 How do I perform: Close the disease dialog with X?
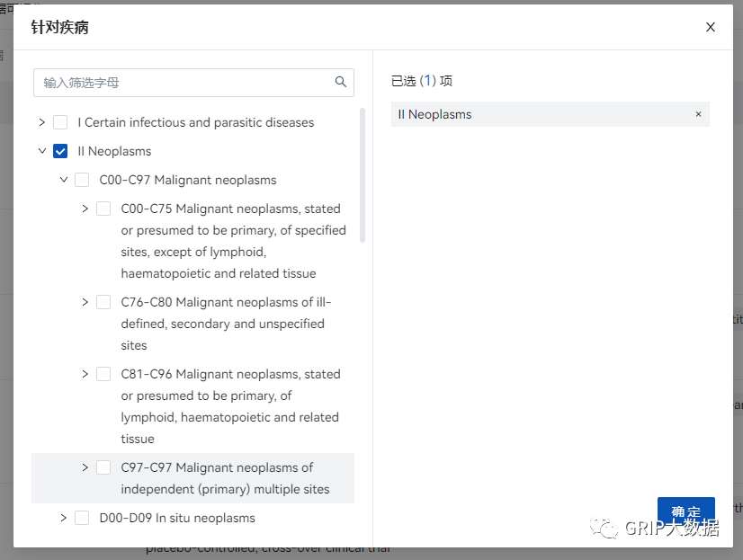[710, 27]
